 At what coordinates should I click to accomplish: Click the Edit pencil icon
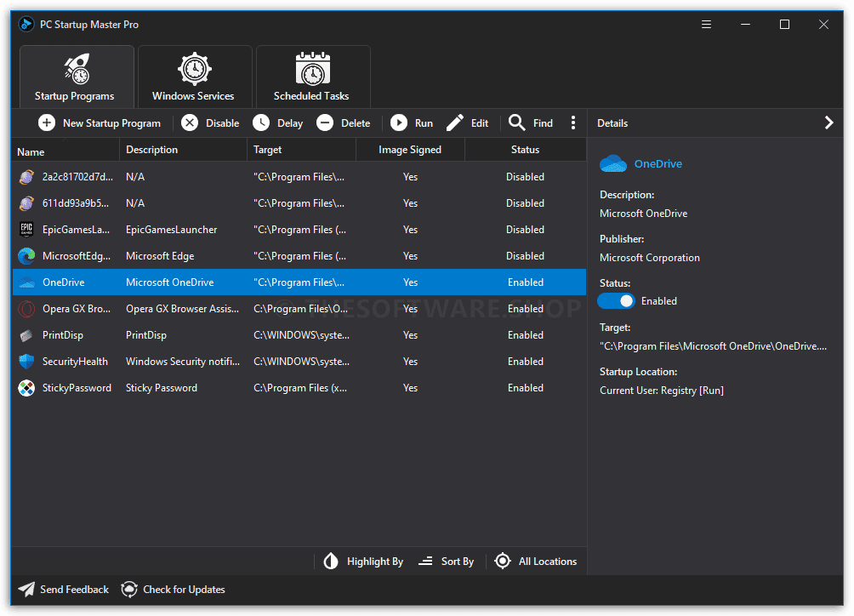point(455,123)
